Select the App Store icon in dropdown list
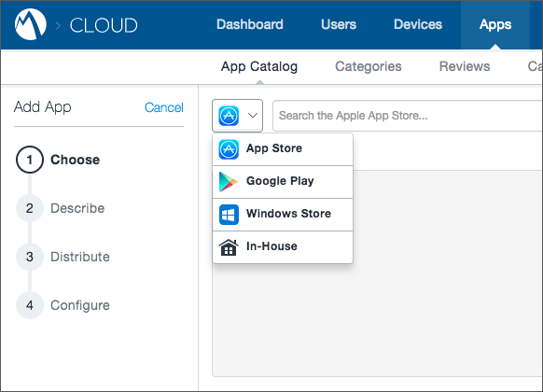The image size is (543, 392). 229,149
